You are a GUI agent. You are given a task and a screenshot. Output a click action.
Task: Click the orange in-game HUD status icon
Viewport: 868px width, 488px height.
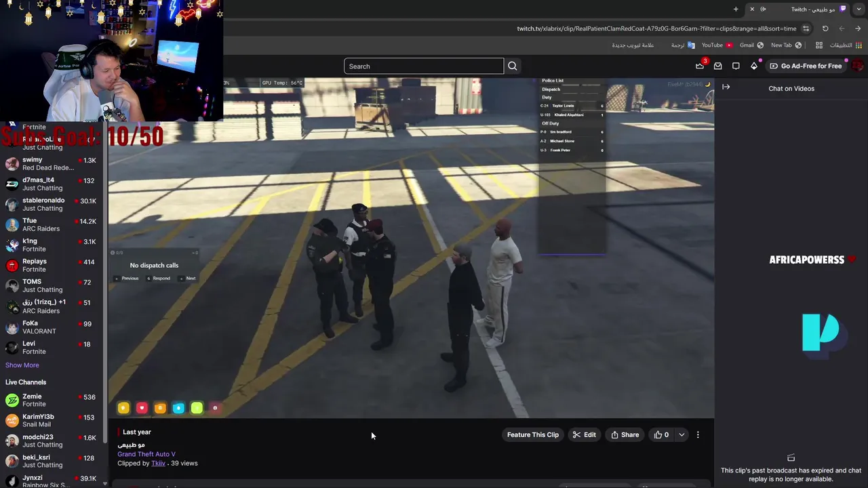point(160,407)
